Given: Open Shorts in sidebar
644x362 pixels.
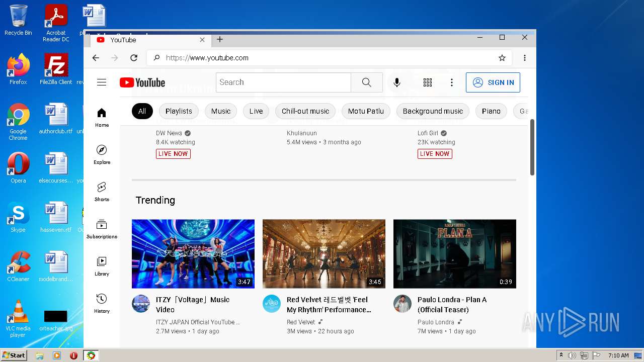Looking at the screenshot, I should click(x=102, y=192).
